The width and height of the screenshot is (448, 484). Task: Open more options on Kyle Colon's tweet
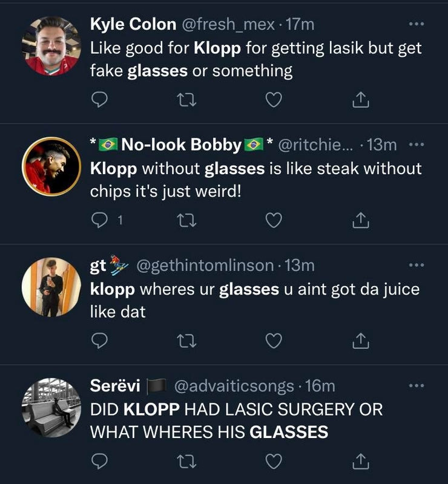point(417,24)
